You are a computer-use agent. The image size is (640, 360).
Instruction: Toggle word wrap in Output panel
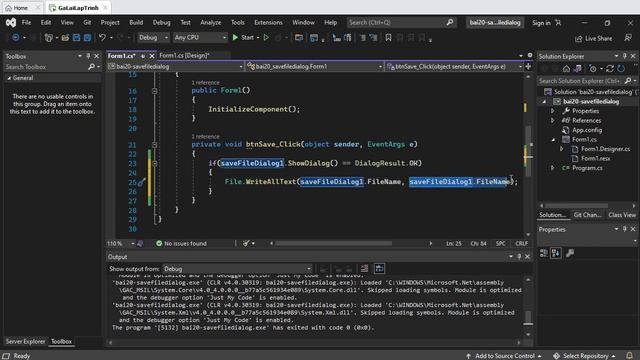click(x=379, y=269)
